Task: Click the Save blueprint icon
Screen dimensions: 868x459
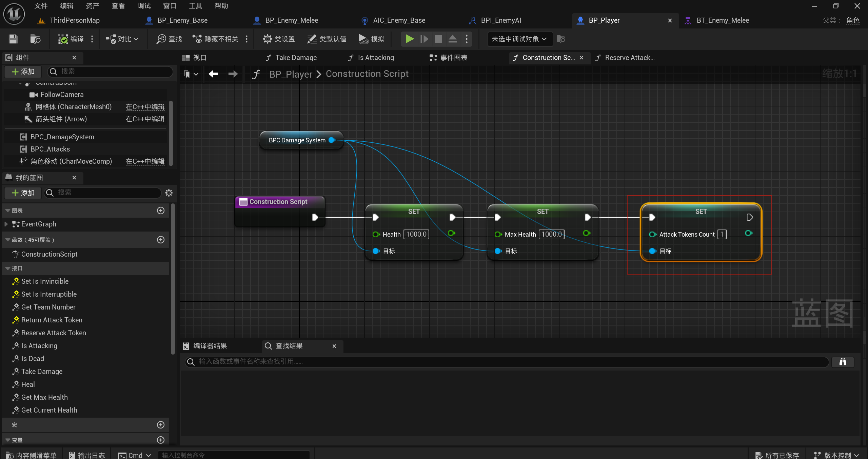Action: [13, 39]
